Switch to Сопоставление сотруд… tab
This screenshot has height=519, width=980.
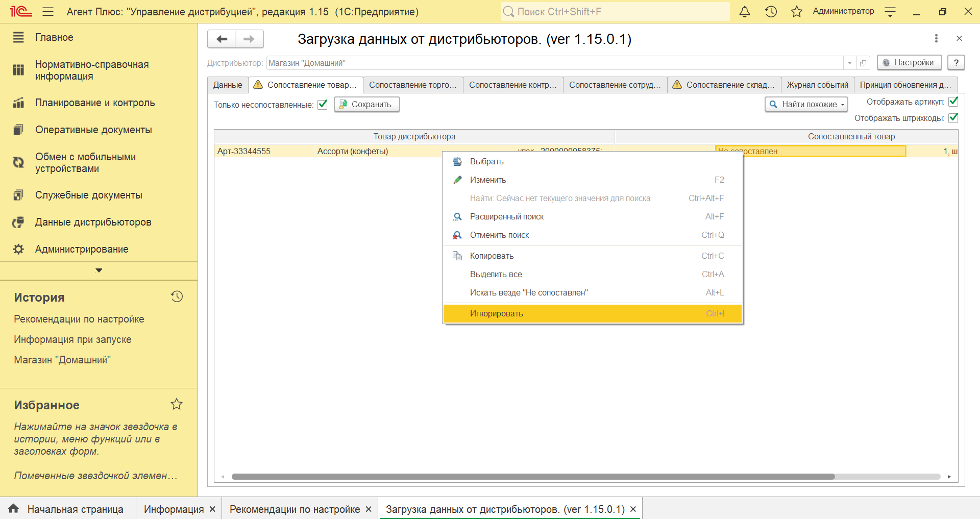(615, 85)
